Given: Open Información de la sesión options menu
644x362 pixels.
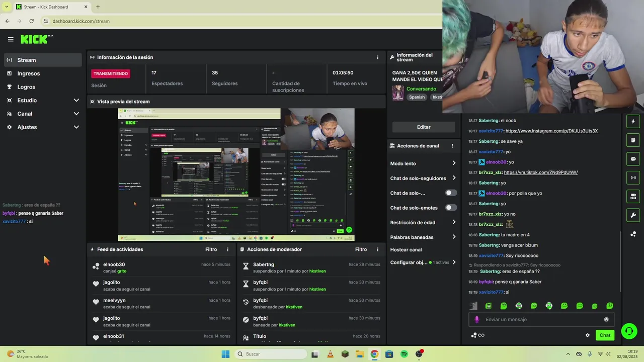Looking at the screenshot, I should pyautogui.click(x=377, y=57).
